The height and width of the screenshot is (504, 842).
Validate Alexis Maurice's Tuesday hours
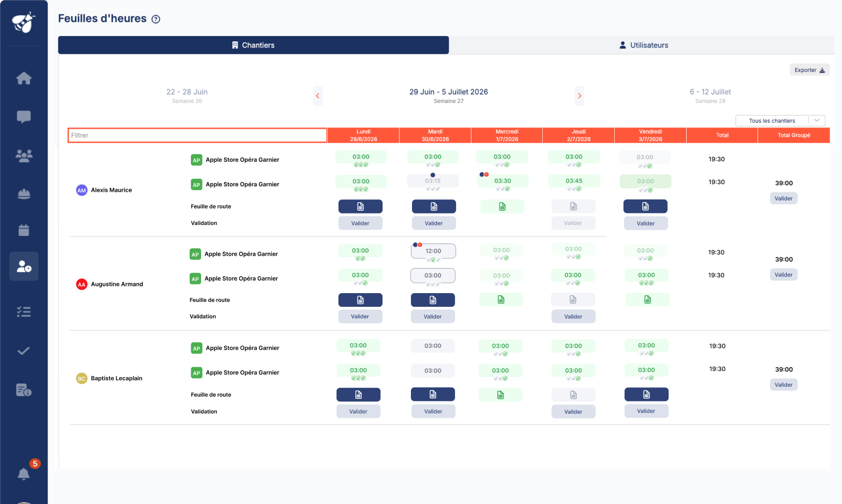click(434, 223)
